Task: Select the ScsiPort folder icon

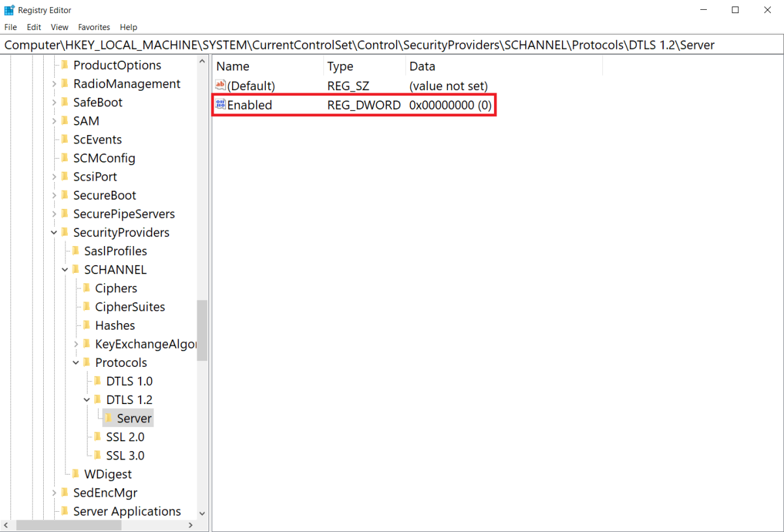Action: (65, 177)
